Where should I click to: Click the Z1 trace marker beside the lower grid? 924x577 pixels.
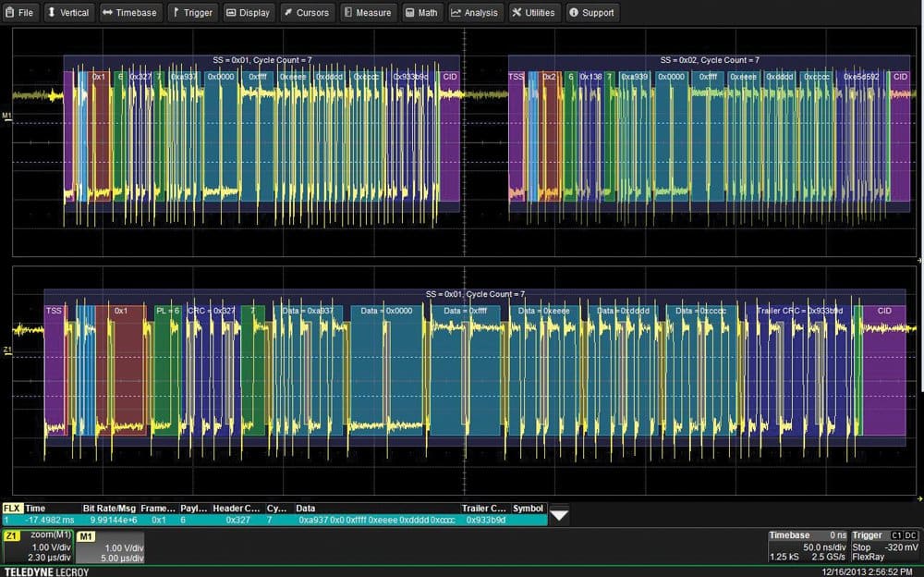click(x=7, y=350)
